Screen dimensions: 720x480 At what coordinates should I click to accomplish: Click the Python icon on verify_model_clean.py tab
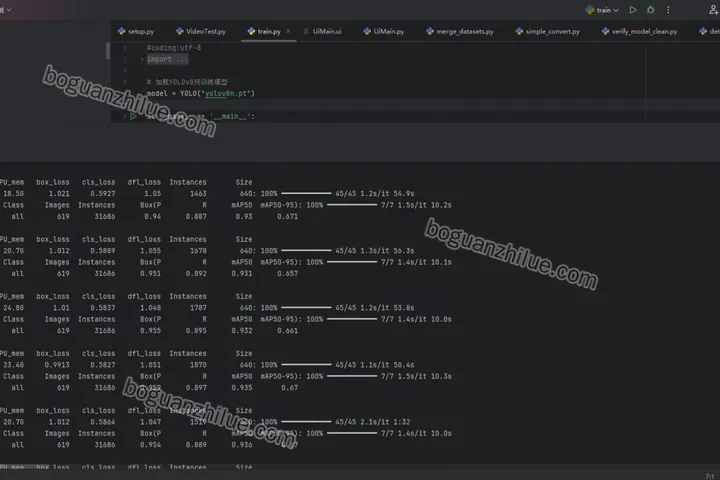[605, 31]
